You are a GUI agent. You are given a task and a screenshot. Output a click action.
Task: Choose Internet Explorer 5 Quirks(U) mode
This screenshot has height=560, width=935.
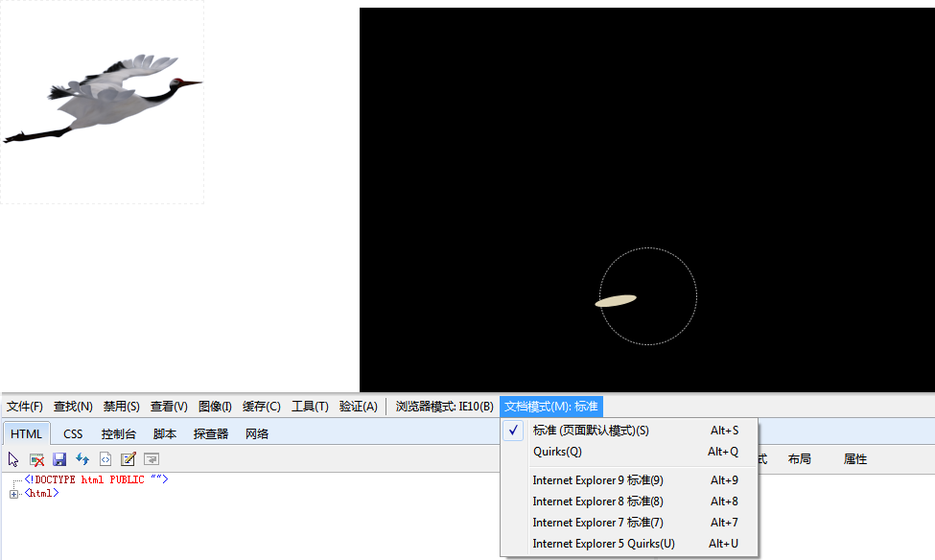[x=630, y=544]
